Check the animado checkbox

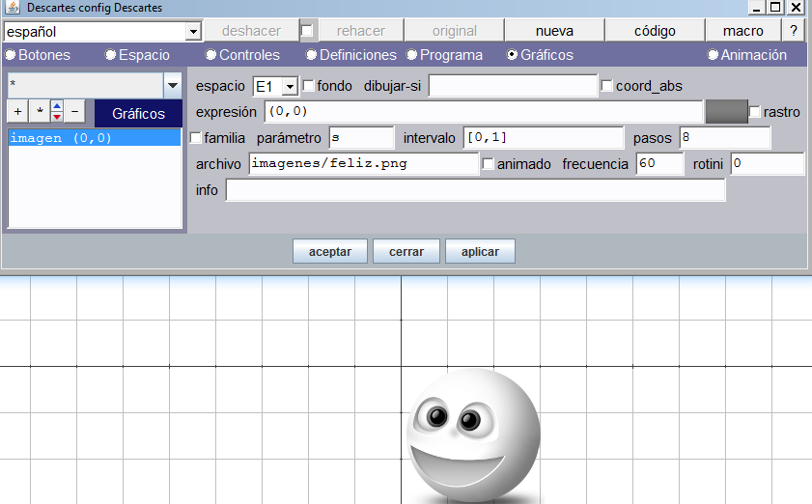[x=489, y=164]
